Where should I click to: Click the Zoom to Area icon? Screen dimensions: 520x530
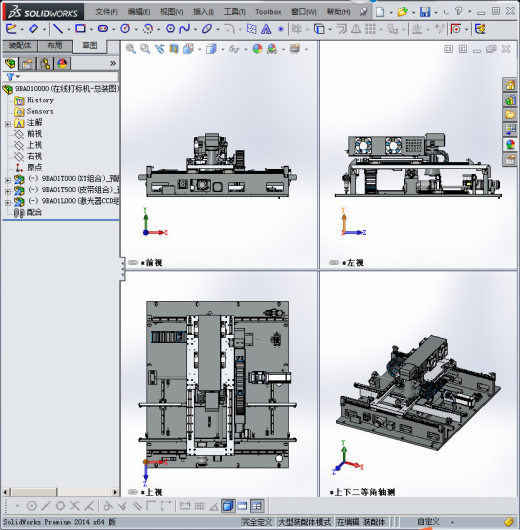click(145, 49)
